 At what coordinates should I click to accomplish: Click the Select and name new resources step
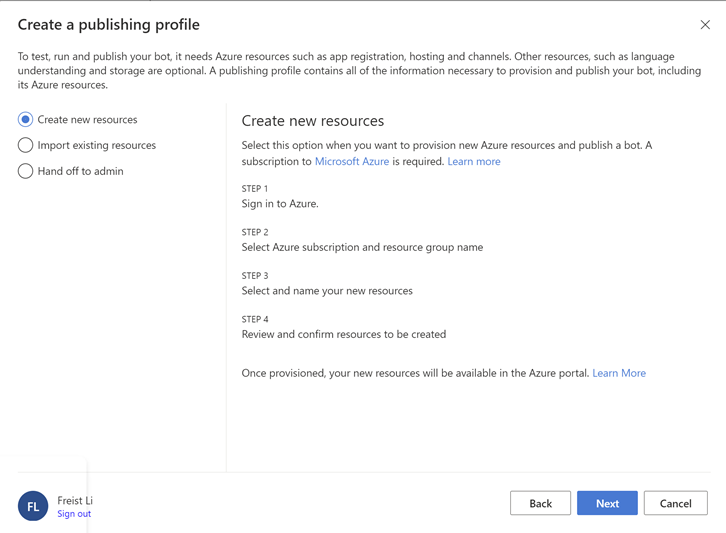(x=327, y=291)
